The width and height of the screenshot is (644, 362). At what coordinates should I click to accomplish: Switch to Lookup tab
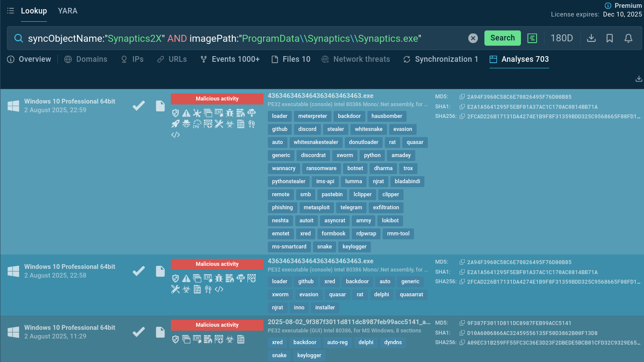pyautogui.click(x=34, y=11)
